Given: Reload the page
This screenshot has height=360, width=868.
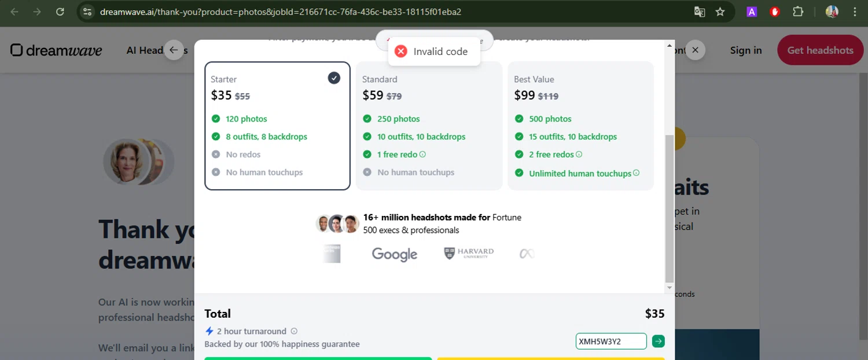Looking at the screenshot, I should tap(60, 12).
